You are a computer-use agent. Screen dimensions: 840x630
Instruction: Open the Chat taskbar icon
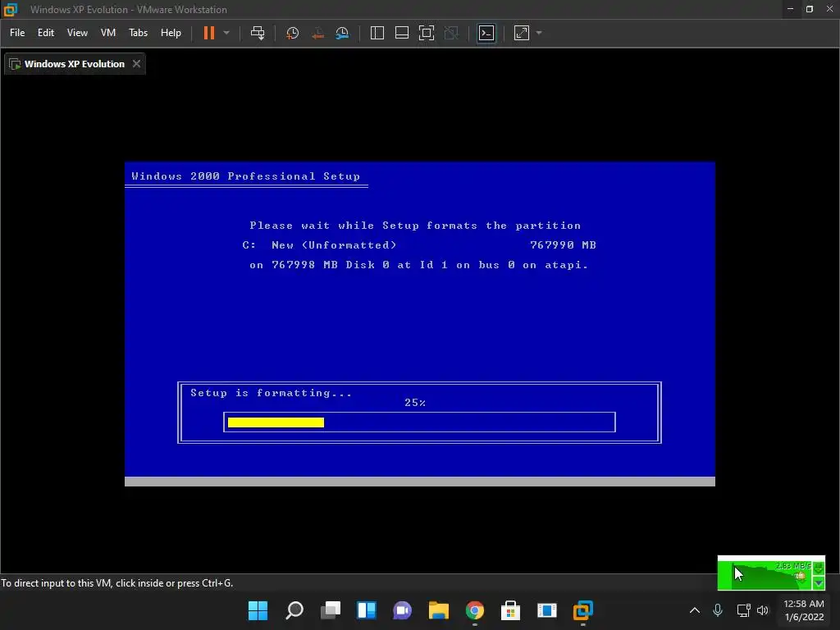(x=402, y=610)
